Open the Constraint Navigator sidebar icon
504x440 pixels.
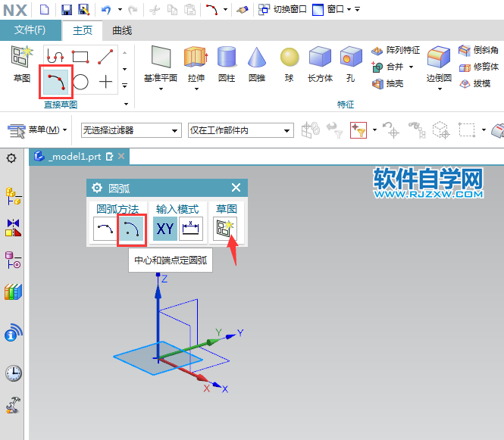pos(13,228)
